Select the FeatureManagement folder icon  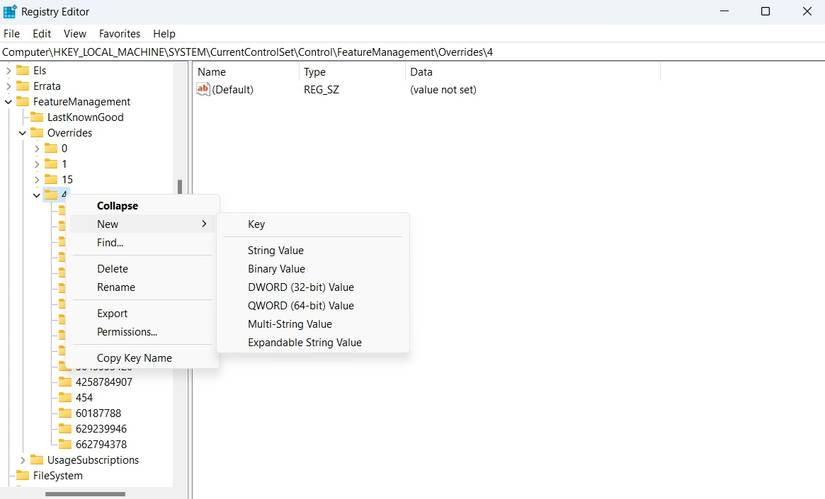pos(23,102)
